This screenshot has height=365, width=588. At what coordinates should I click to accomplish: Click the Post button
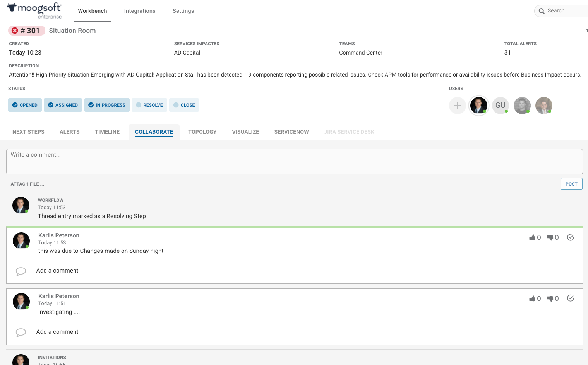pos(571,184)
